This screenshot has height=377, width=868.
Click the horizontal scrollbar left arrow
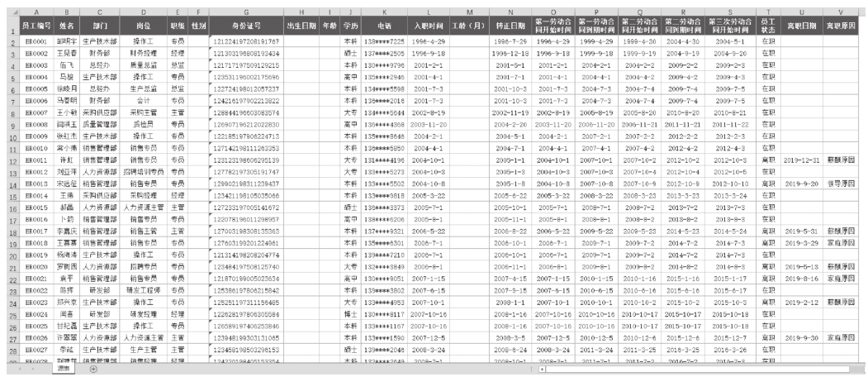[x=542, y=370]
